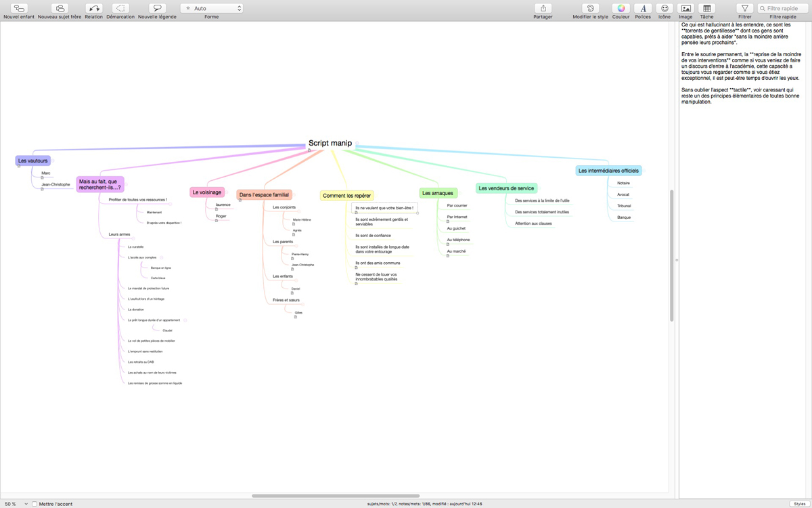Screen dimensions: 812x508
Task: Open the note icon under Jean-Christophe in Les vautours
Action: (42, 189)
